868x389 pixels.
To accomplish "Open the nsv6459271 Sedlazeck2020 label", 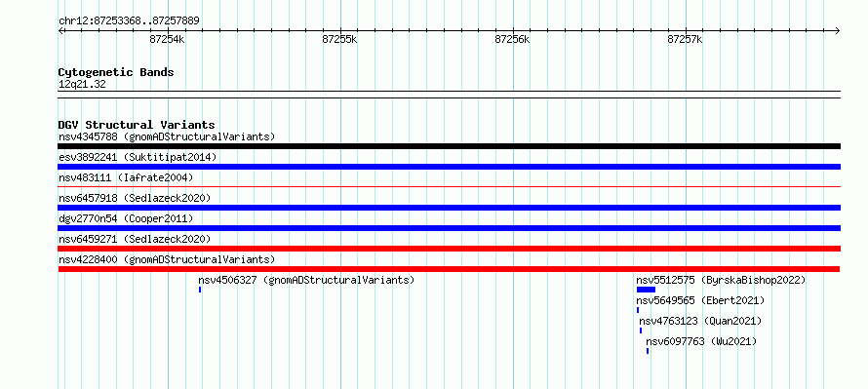I will (135, 239).
